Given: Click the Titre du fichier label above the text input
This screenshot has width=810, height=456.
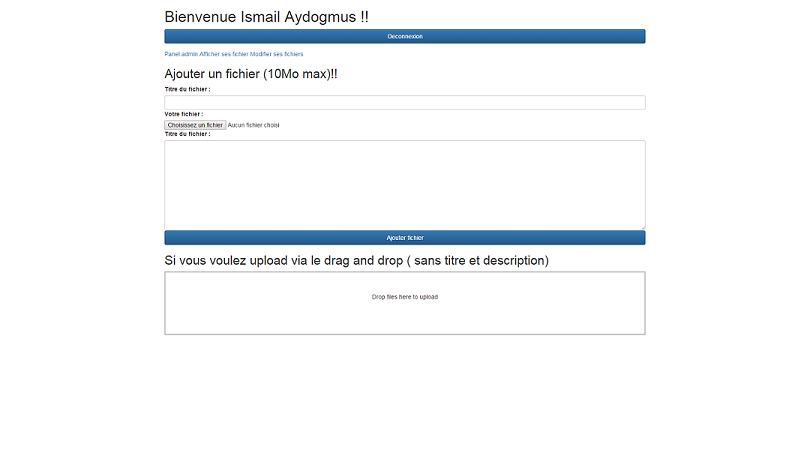Looking at the screenshot, I should pyautogui.click(x=187, y=89).
